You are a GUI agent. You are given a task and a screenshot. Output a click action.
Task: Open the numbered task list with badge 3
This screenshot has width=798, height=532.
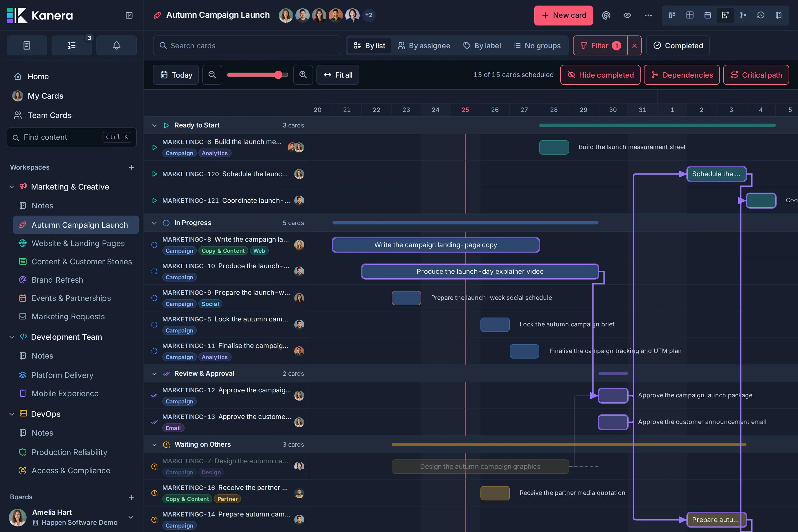click(x=71, y=45)
